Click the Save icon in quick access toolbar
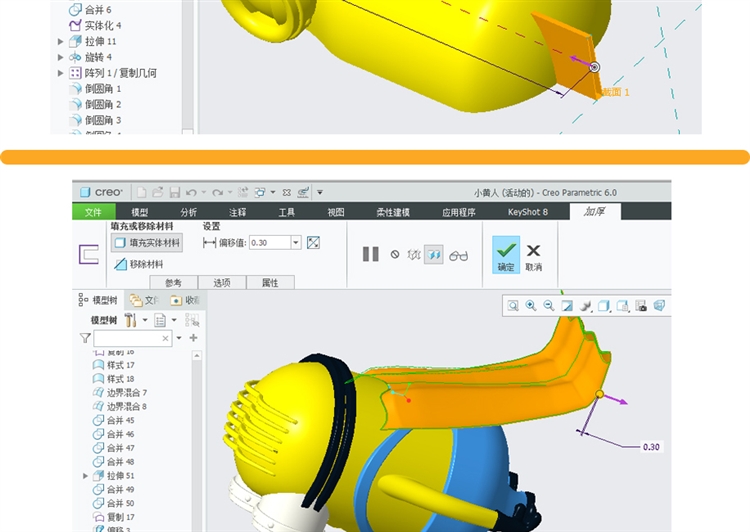750x532 pixels. pos(175,192)
